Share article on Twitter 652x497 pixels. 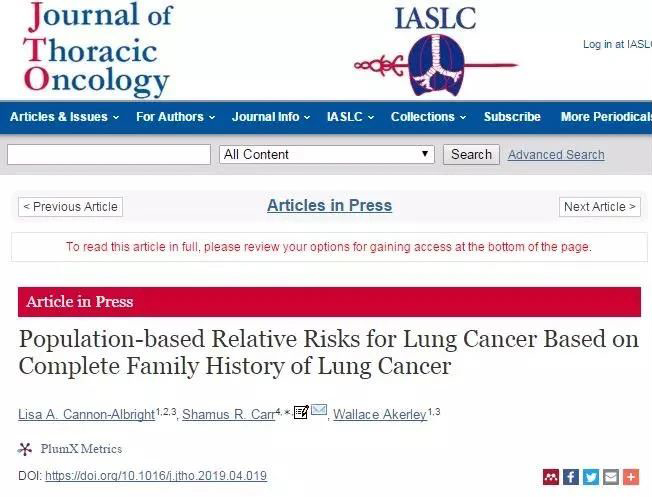pyautogui.click(x=590, y=477)
